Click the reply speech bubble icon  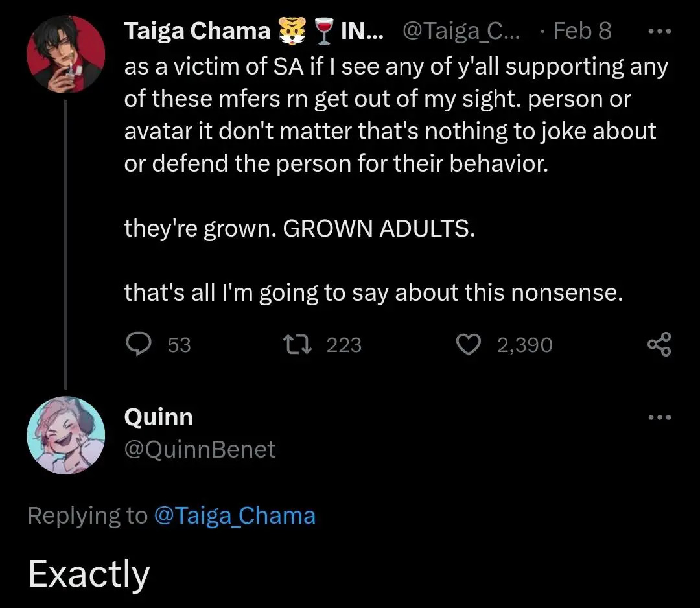139,344
